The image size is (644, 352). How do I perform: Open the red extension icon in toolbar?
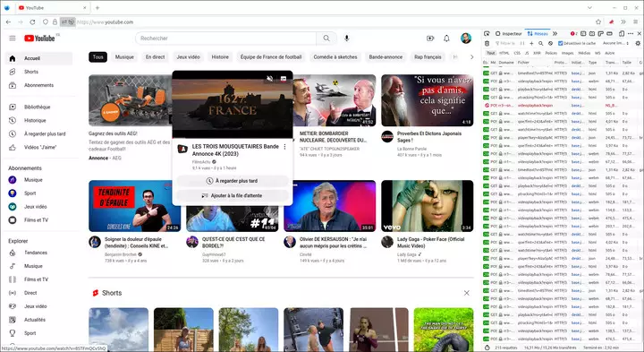tap(611, 21)
